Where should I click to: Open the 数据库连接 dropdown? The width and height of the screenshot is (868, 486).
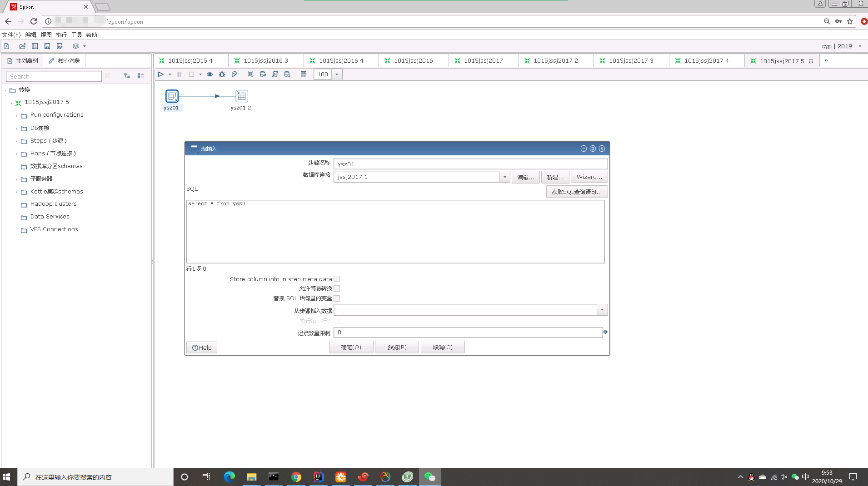click(504, 177)
